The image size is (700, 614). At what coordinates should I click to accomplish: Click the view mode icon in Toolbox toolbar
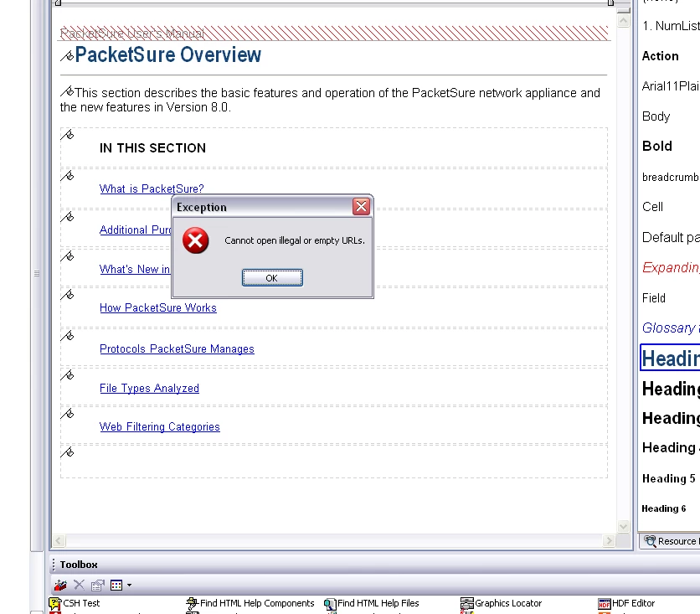tap(116, 585)
